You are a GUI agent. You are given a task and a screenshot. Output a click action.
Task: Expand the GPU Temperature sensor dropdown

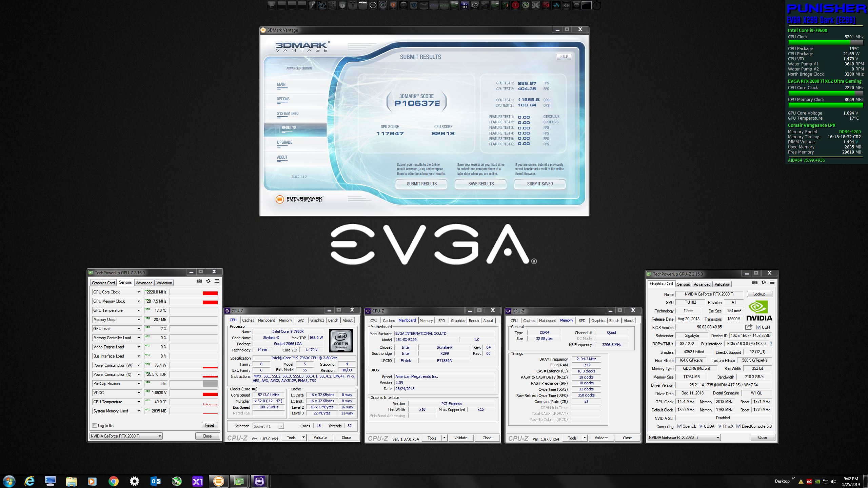point(138,310)
